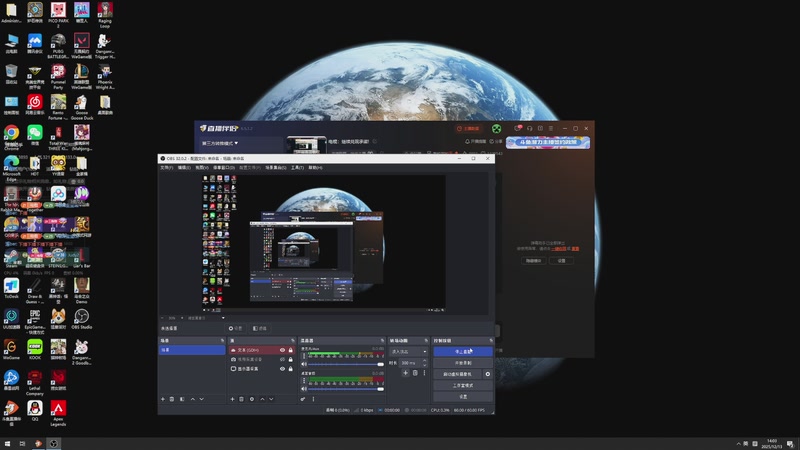Screen dimensions: 800x450
Task: Open the preview scaling dropdown below the preview
Action: pos(206,318)
